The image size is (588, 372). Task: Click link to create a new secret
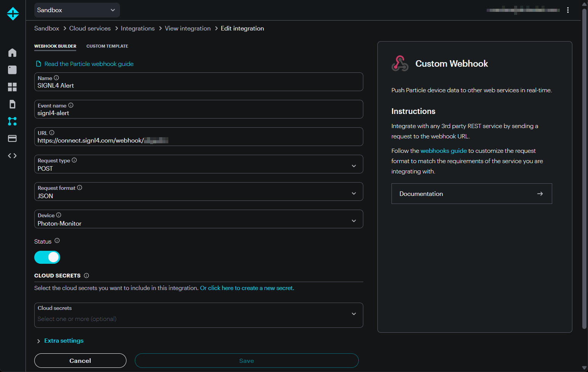(247, 288)
